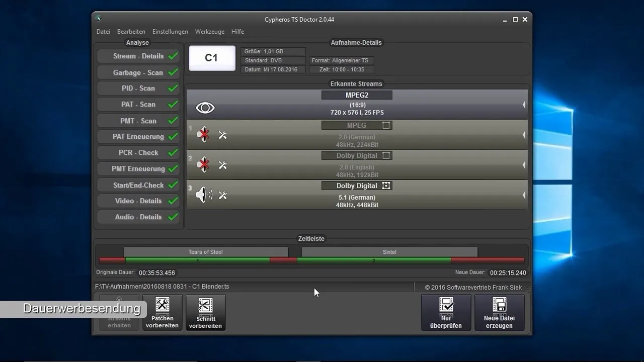This screenshot has width=644, height=362.
Task: Click the channel box icon beside Dolby Digital English
Action: click(x=386, y=155)
